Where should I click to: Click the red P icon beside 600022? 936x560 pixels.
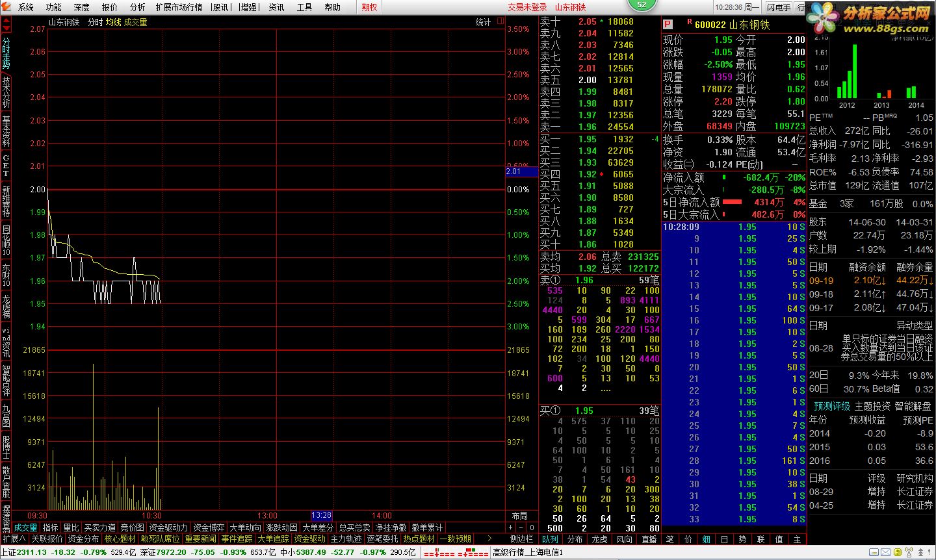[x=668, y=25]
